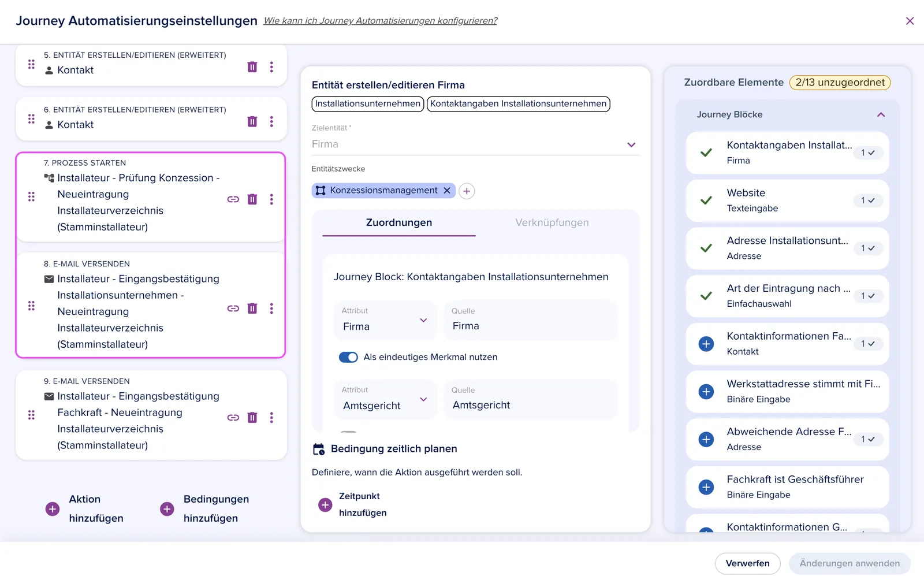The image size is (924, 576).
Task: Click 'Zuordbare Elemente' panel title
Action: (734, 83)
